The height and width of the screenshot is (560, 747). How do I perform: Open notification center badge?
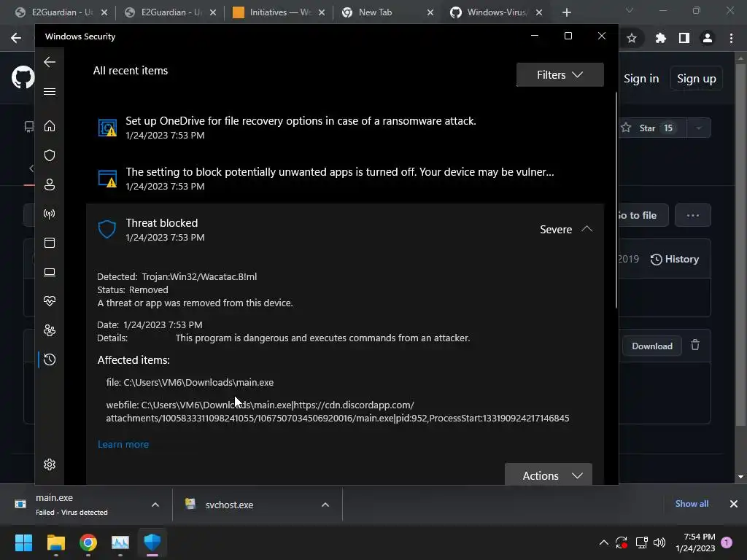(x=727, y=542)
